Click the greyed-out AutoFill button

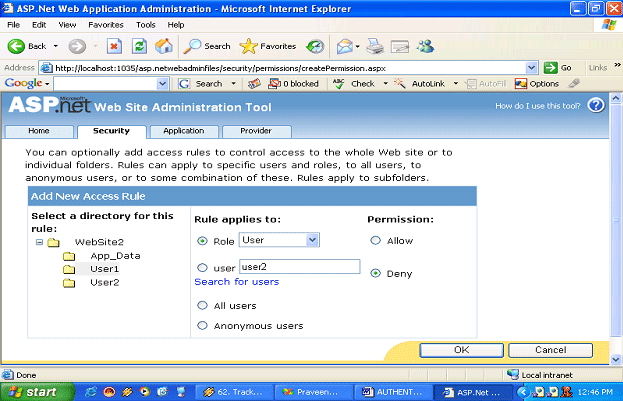pyautogui.click(x=486, y=84)
